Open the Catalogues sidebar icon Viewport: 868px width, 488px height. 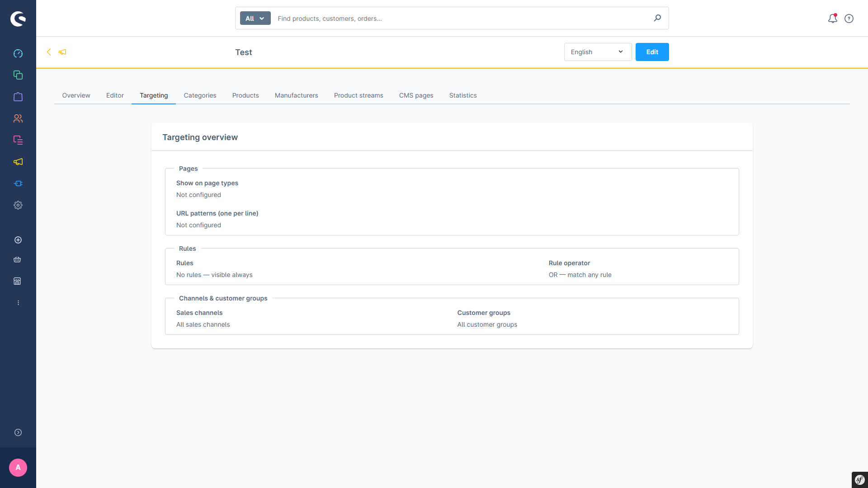pyautogui.click(x=18, y=75)
